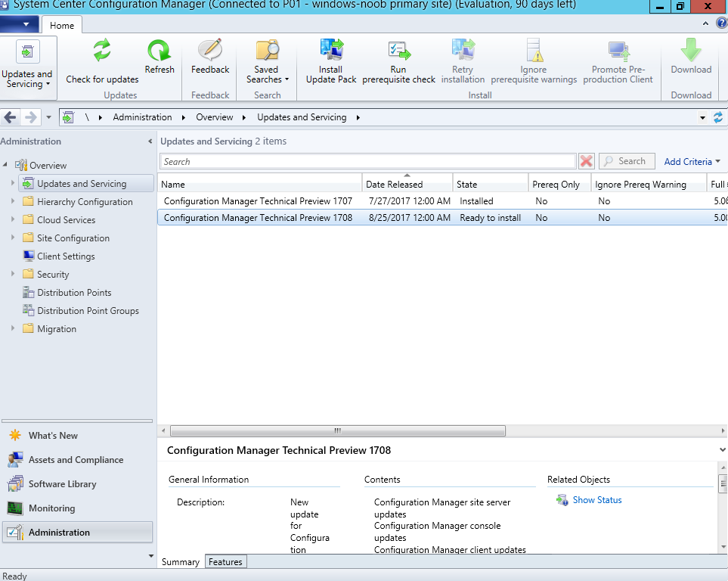The image size is (728, 581).
Task: Sort by Date Released column header
Action: coord(407,184)
